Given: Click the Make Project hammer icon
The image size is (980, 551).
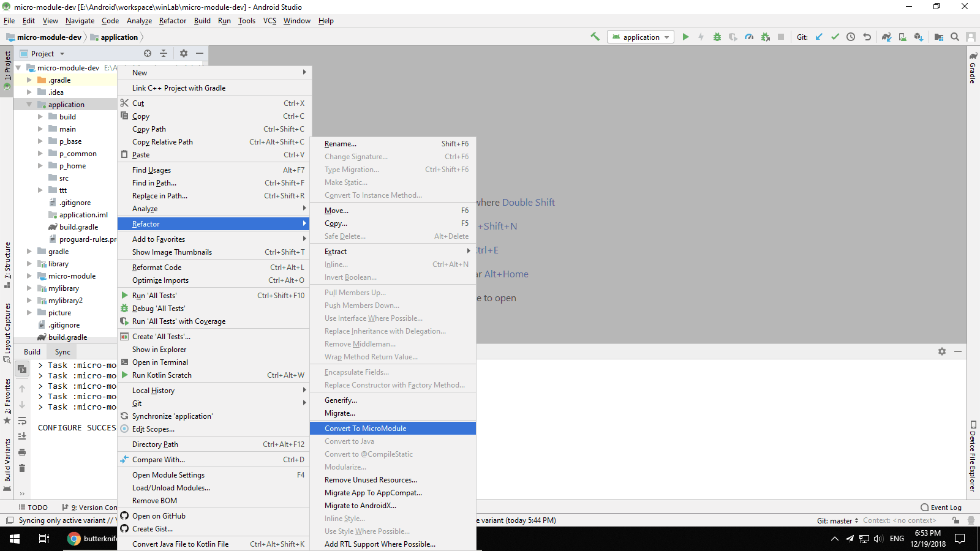Looking at the screenshot, I should pos(595,37).
